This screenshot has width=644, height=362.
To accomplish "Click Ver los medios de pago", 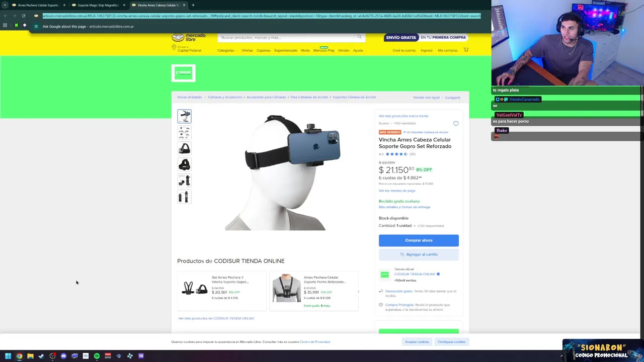I will [397, 191].
